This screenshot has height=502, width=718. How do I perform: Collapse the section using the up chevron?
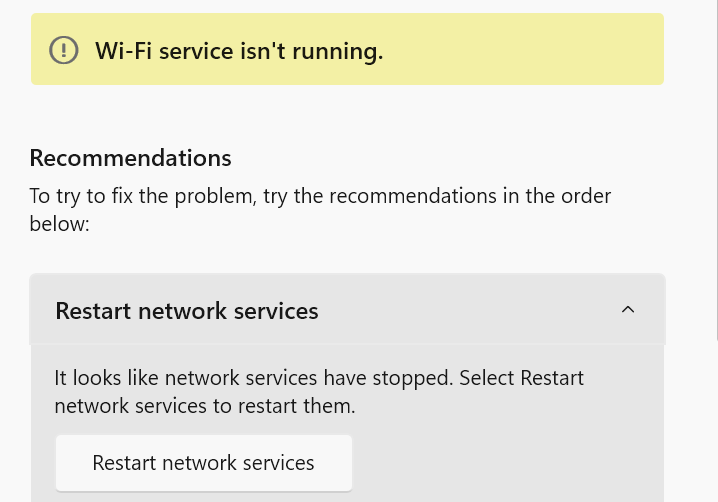(x=628, y=310)
